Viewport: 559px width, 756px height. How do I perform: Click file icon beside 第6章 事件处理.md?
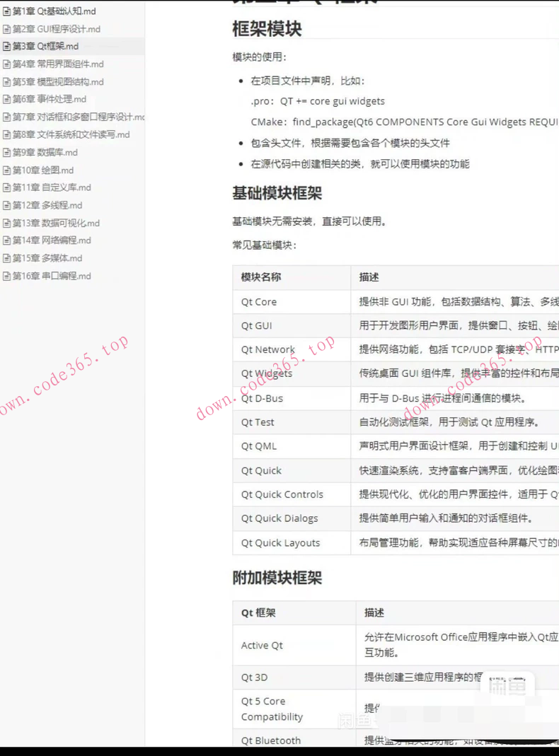[x=7, y=99]
